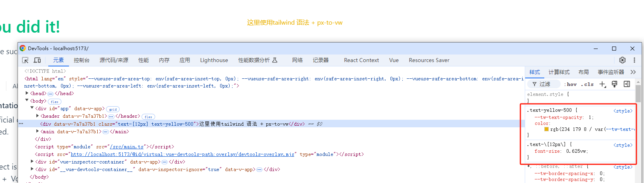Open DevTools settings gear
This screenshot has width=644, height=183.
pos(622,60)
